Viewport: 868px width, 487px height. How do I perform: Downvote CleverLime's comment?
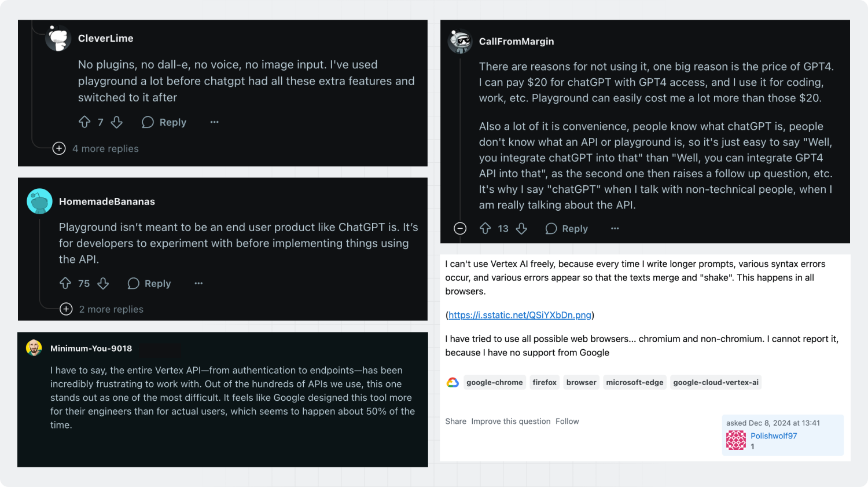117,122
